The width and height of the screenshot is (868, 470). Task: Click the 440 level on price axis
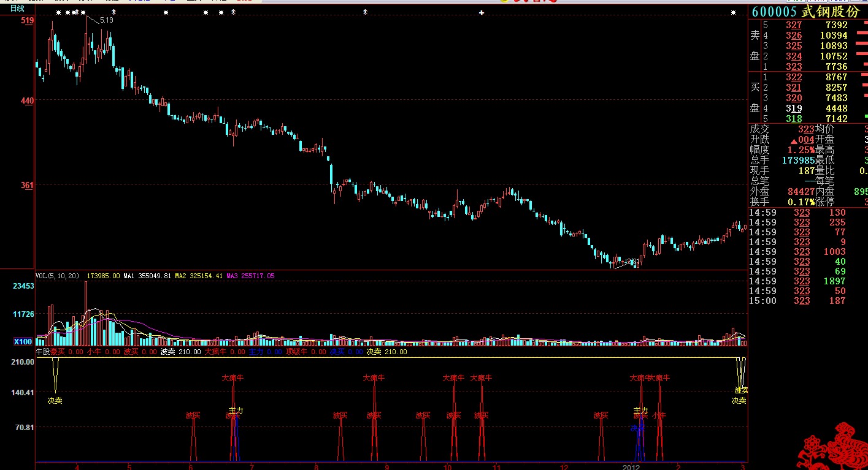click(x=27, y=100)
